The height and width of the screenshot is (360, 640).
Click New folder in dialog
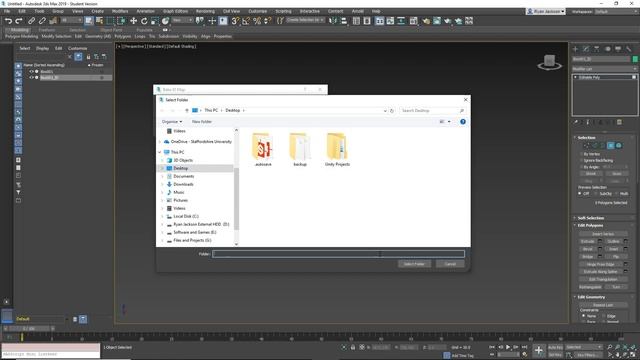[202, 122]
